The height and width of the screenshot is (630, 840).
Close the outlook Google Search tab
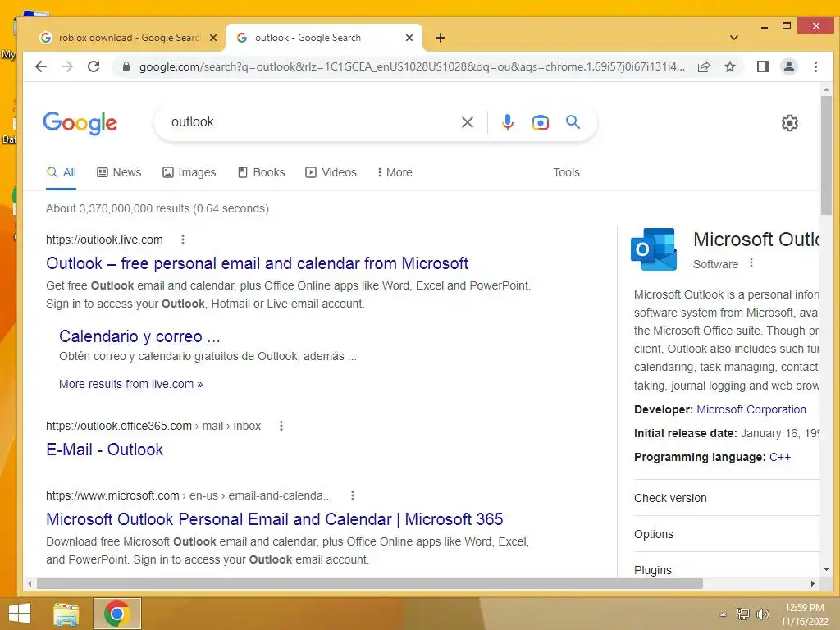click(x=409, y=38)
